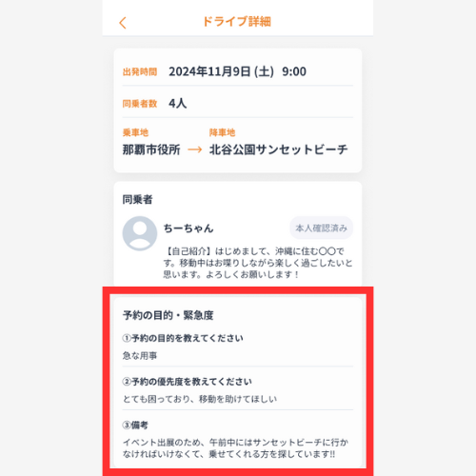Tap the 出発時間 orange label

[140, 72]
